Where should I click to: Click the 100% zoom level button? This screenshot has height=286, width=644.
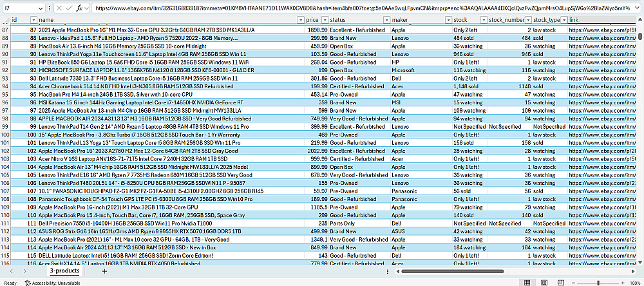pos(635,283)
